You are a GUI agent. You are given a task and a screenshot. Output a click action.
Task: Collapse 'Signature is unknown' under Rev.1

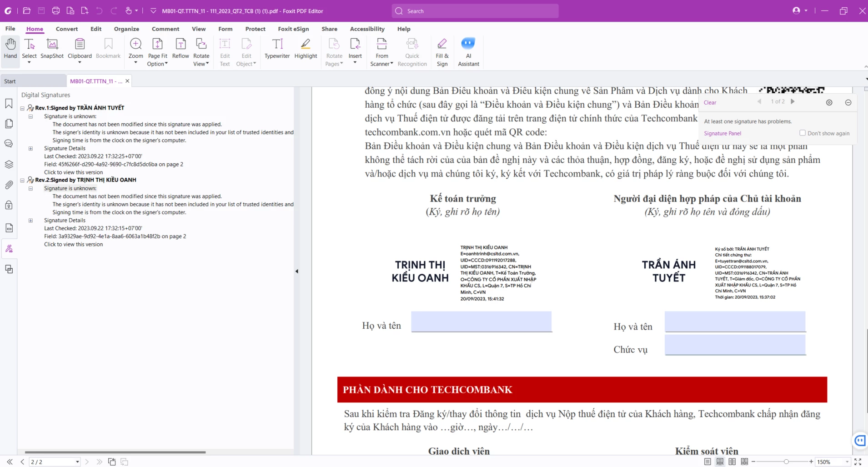pyautogui.click(x=30, y=116)
